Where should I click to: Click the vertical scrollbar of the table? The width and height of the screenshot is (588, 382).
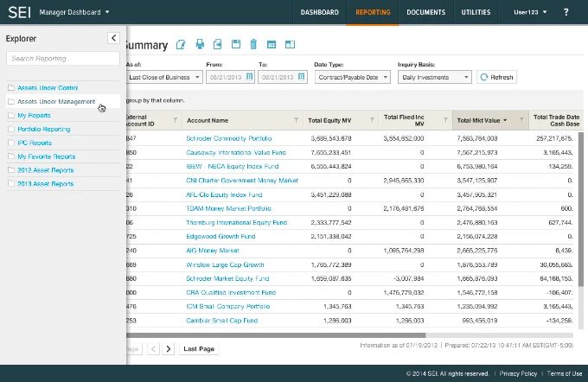click(581, 209)
